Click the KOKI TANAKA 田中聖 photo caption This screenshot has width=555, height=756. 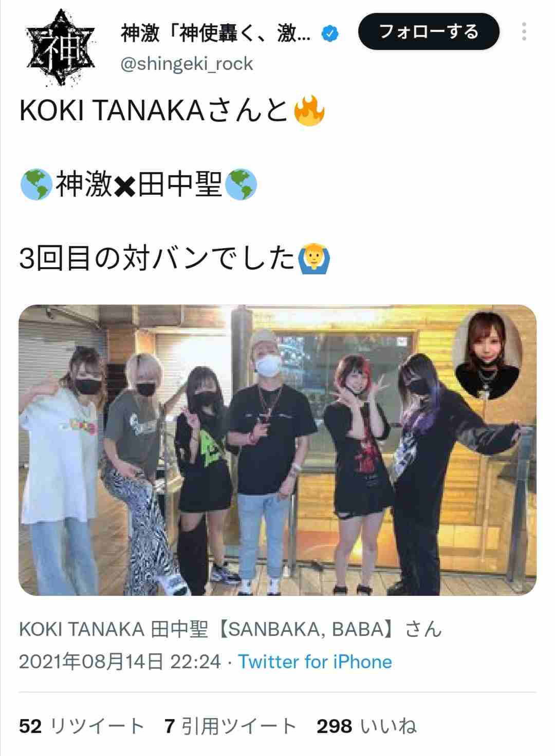(x=230, y=629)
